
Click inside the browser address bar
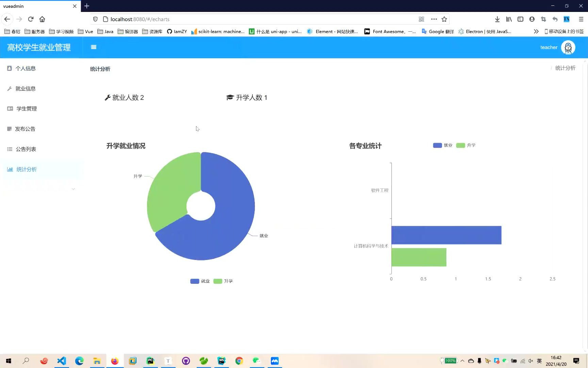pyautogui.click(x=238, y=19)
